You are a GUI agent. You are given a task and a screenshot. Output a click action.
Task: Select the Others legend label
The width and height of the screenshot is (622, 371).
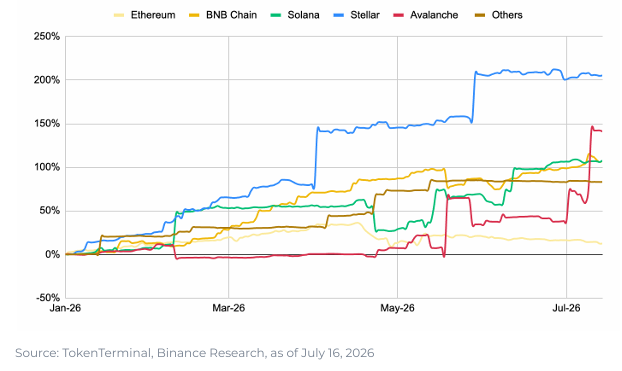point(507,15)
